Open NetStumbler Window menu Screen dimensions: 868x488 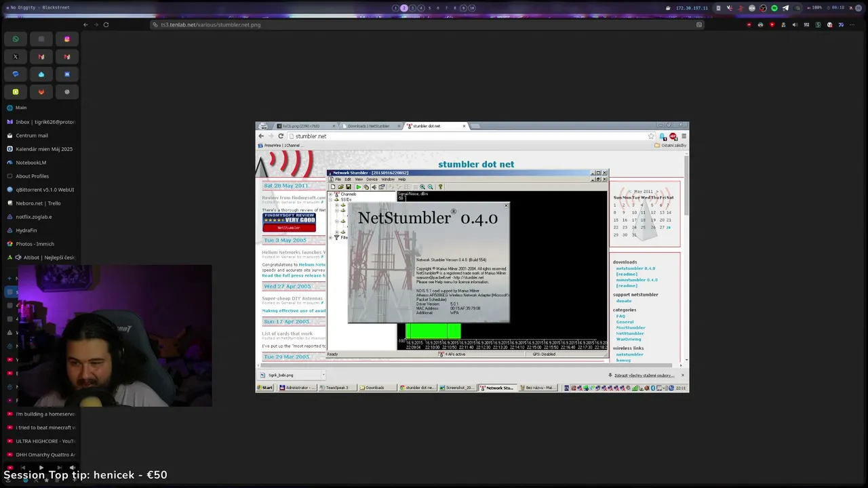click(388, 180)
